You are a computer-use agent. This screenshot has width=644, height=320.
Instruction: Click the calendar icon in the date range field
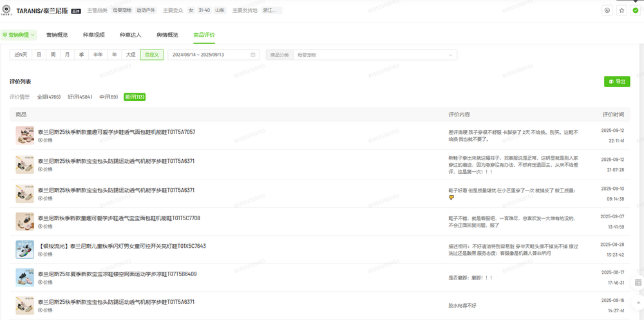point(253,55)
